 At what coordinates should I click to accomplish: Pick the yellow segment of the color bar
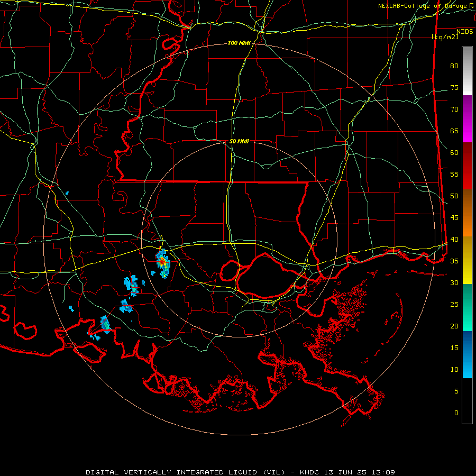coord(467,260)
